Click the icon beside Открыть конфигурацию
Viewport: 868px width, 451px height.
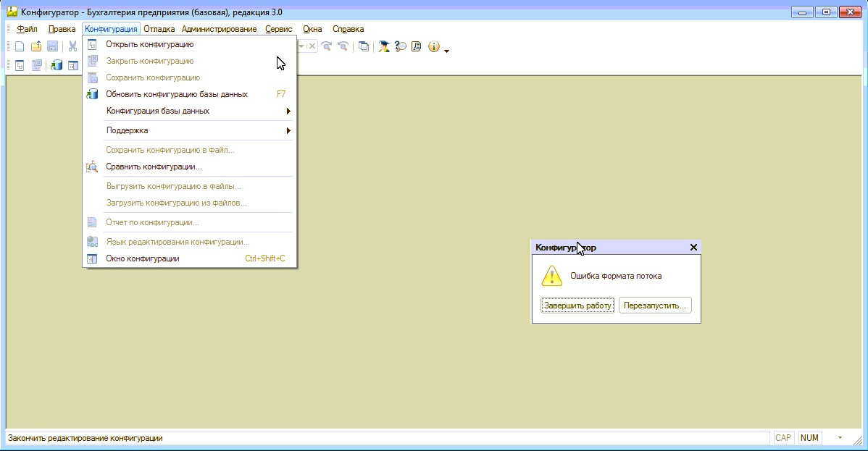click(93, 44)
